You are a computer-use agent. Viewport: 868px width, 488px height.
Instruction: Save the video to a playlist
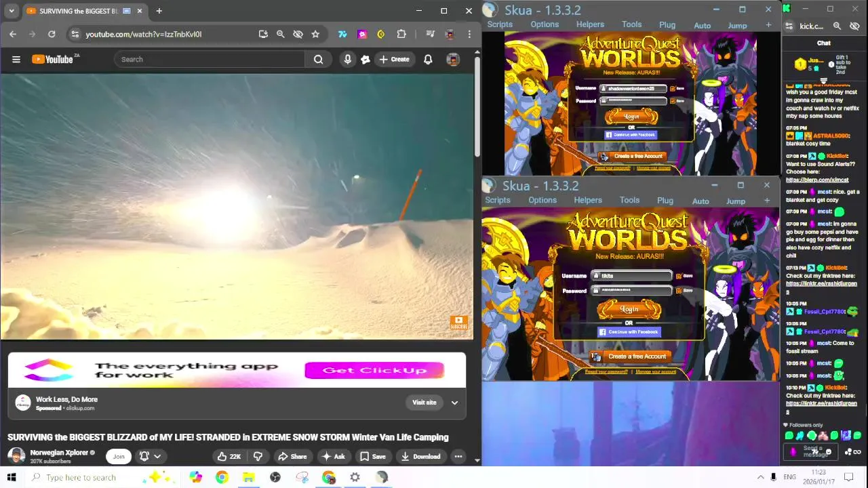click(x=372, y=456)
